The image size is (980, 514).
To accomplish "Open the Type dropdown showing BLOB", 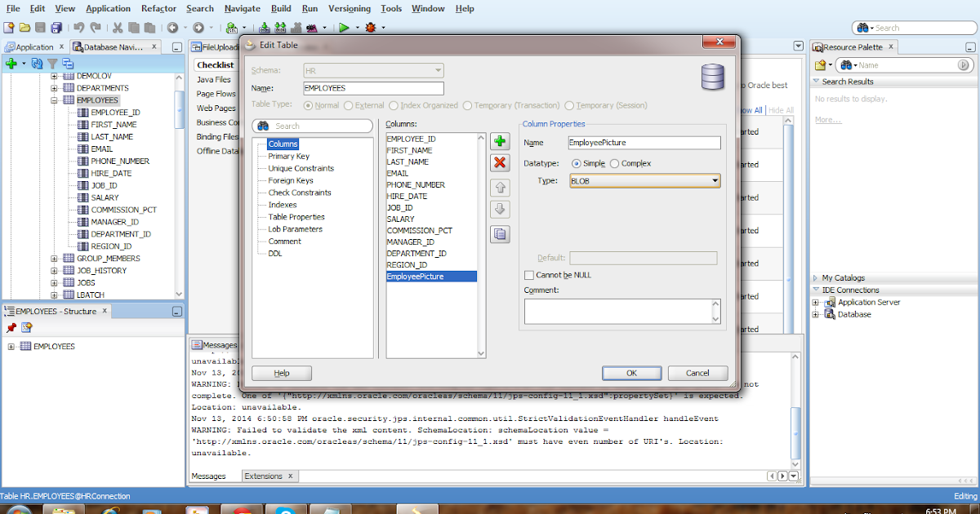I will (x=715, y=179).
